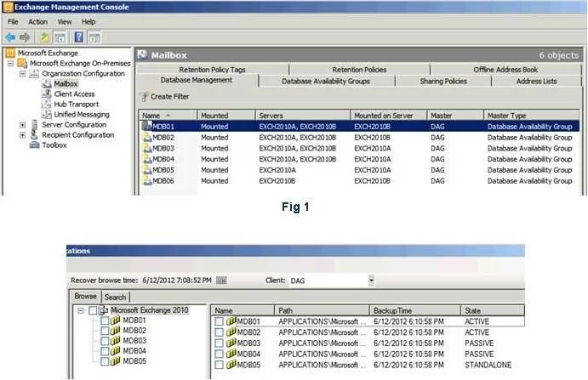Click the Forward arrow toolbar icon

point(25,37)
